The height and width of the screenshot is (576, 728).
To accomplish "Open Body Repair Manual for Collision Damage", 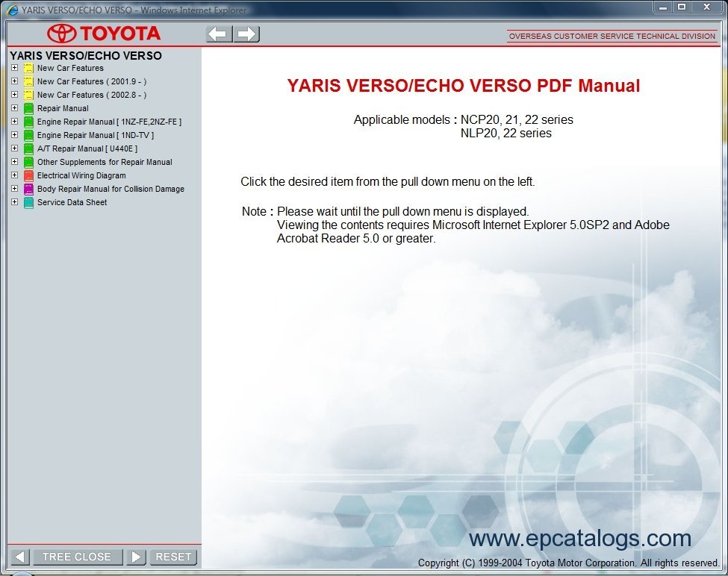I will click(111, 190).
